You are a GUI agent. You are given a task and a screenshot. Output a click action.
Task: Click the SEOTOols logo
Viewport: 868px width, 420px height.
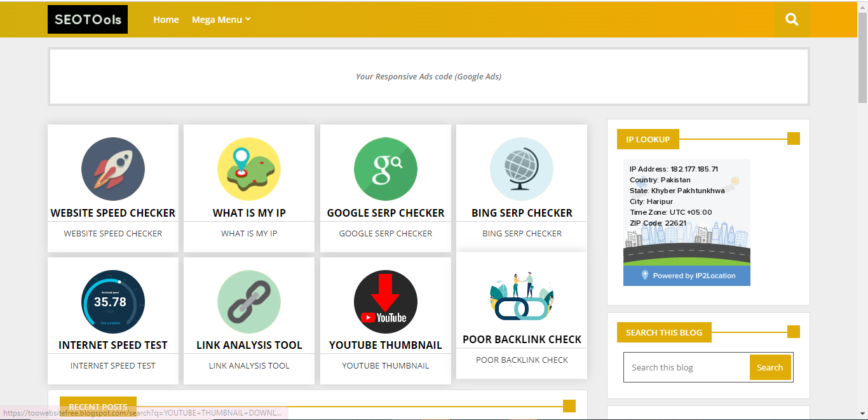88,20
